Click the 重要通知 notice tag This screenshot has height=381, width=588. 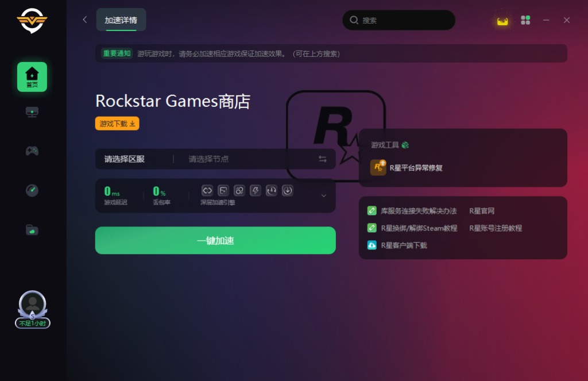117,53
